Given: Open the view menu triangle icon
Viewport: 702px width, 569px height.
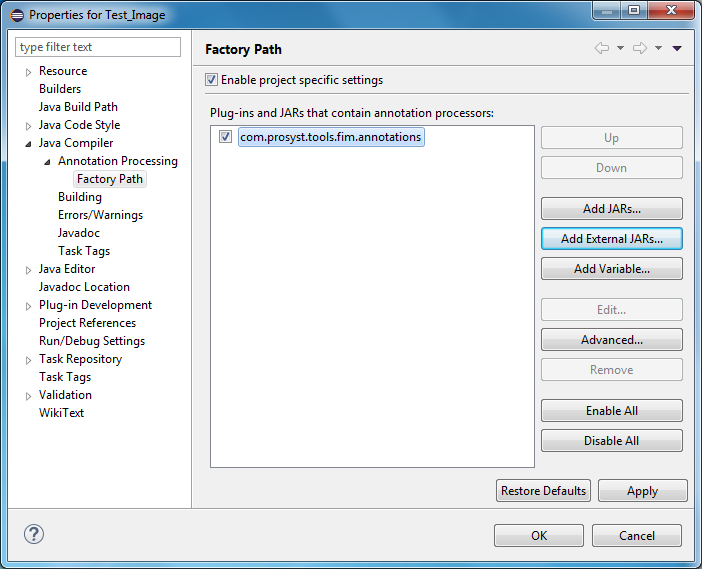Looking at the screenshot, I should click(677, 48).
